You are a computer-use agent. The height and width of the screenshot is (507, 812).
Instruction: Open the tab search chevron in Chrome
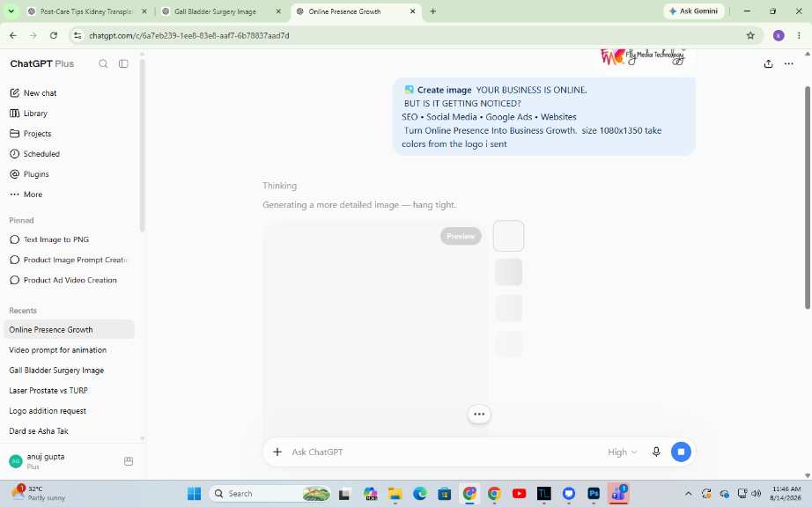pyautogui.click(x=11, y=11)
